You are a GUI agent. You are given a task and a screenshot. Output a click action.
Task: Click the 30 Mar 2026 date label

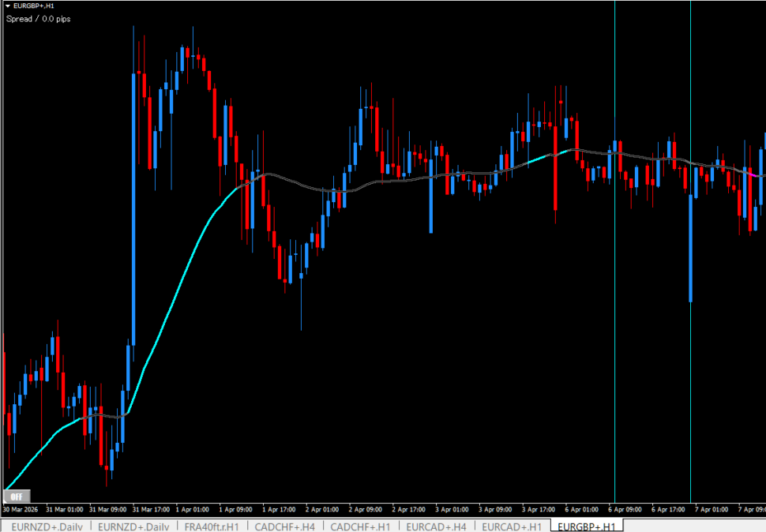click(22, 509)
